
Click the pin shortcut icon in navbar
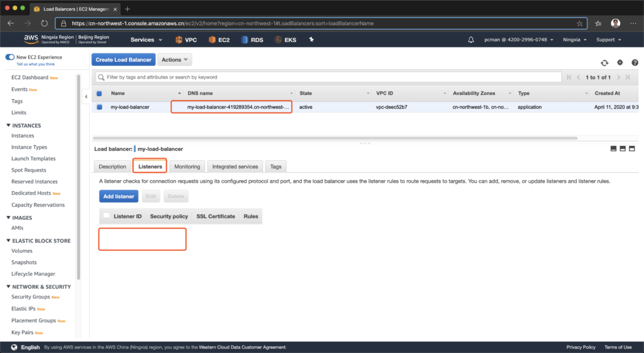point(311,40)
